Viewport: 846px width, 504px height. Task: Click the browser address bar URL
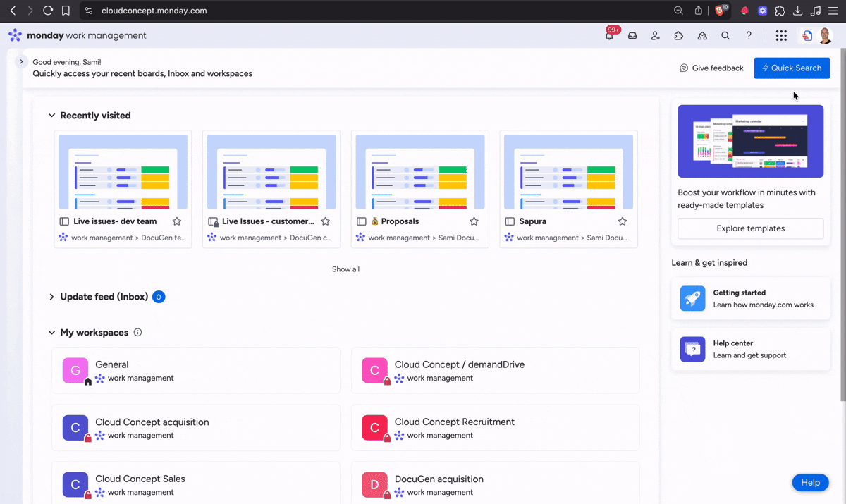154,11
